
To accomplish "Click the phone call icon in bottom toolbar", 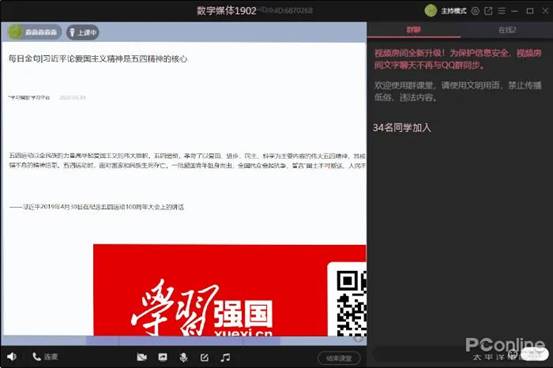I will (37, 357).
